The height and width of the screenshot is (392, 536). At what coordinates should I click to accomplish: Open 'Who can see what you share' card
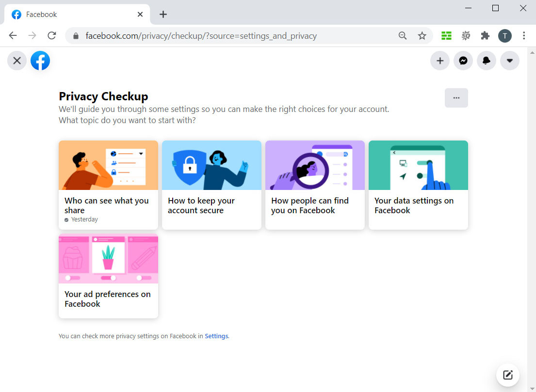(108, 185)
